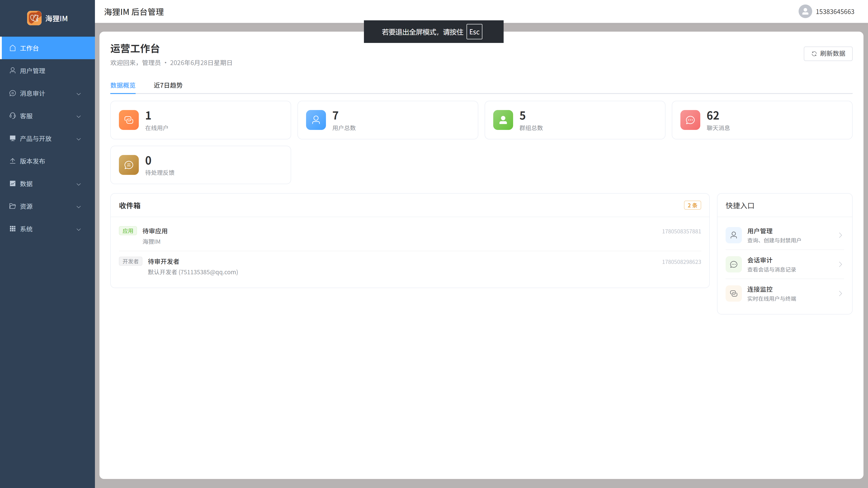Click the monitor icon beside 产品与开放
The height and width of the screenshot is (488, 868).
pos(12,138)
